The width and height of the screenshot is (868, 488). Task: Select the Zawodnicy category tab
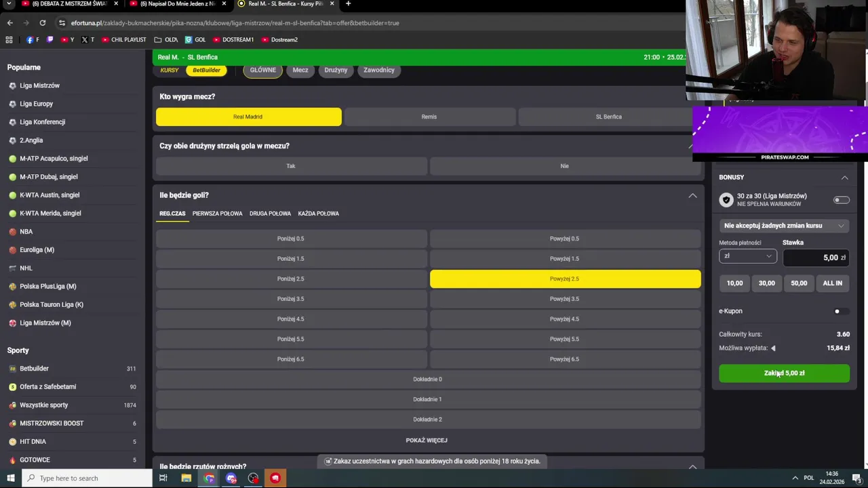click(379, 70)
